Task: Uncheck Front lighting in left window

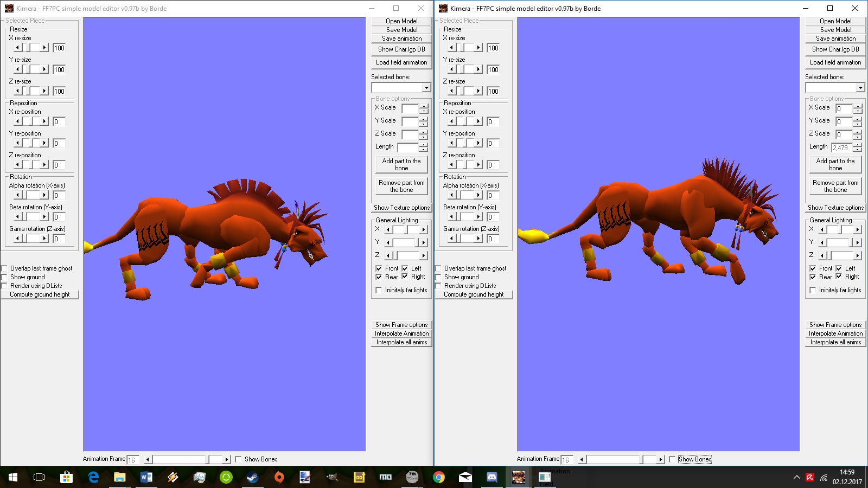Action: [379, 268]
